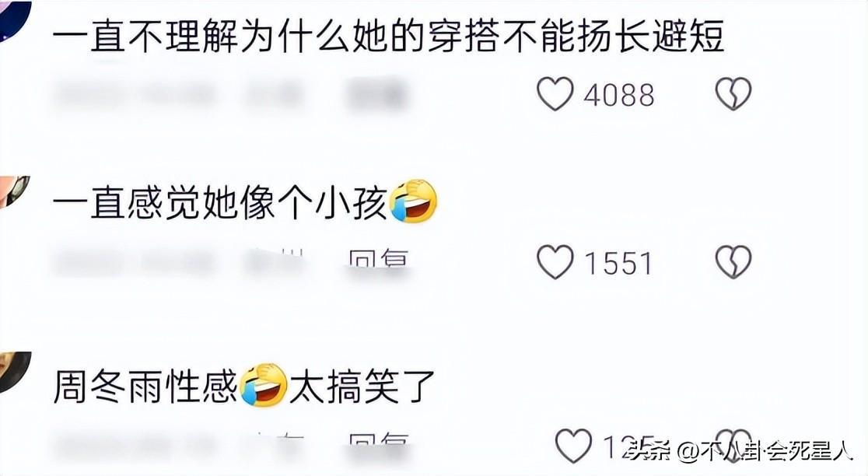Tap broken heart beside 1551 count
868x476 pixels.
[x=733, y=262]
